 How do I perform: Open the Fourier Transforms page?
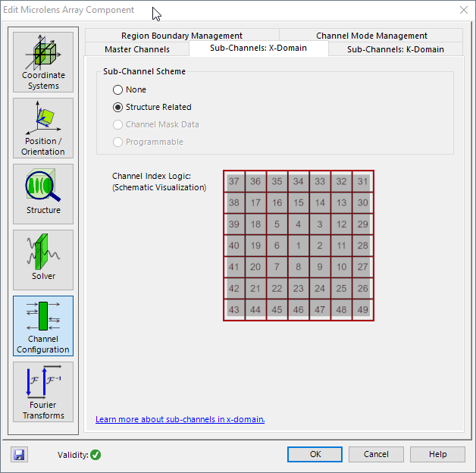coord(43,392)
